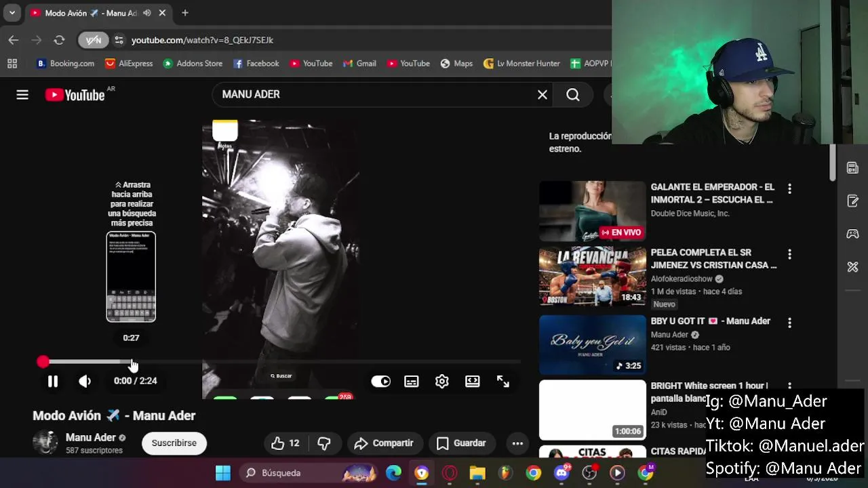Open the news feed sidebar icon
Viewport: 868px width, 488px height.
coord(852,168)
